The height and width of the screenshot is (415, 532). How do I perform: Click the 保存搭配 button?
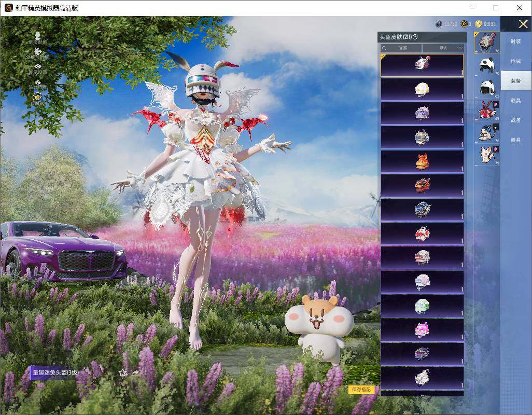tap(361, 389)
